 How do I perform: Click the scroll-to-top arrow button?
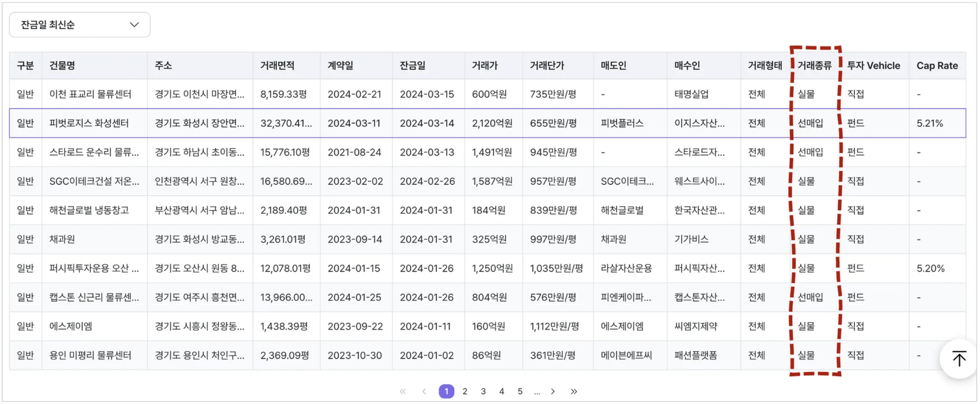(959, 359)
